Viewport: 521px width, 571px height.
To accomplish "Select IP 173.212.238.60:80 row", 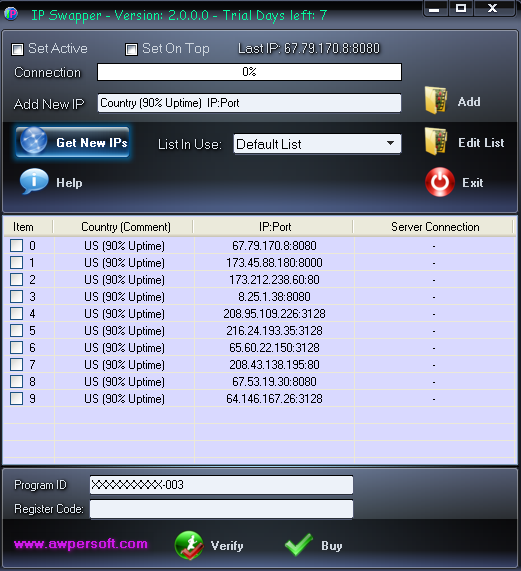I will point(274,280).
